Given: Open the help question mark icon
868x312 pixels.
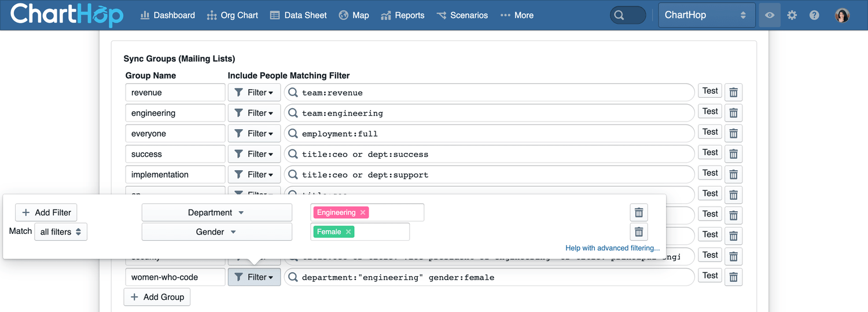Looking at the screenshot, I should [x=814, y=15].
